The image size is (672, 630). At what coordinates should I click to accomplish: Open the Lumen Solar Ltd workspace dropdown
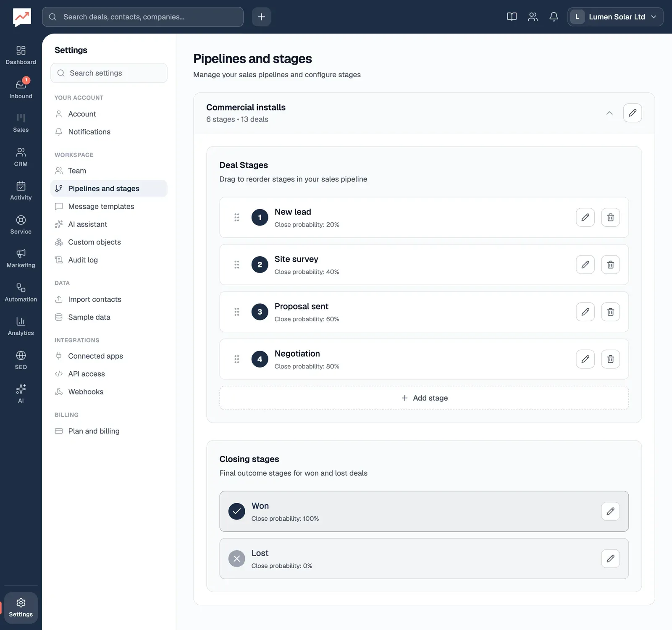click(615, 17)
